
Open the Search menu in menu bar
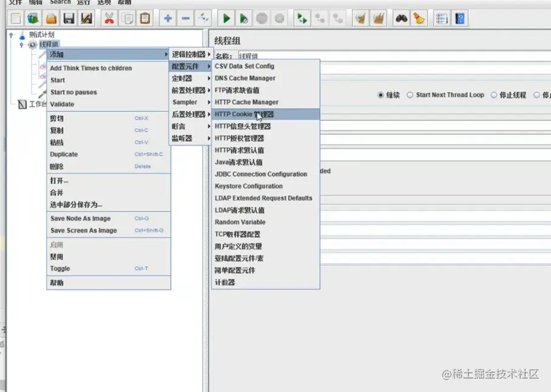click(60, 2)
